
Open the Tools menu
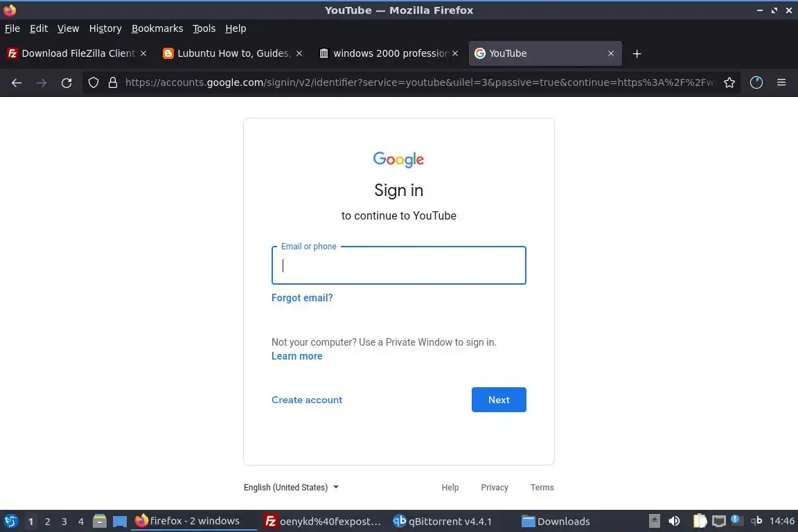(x=204, y=28)
